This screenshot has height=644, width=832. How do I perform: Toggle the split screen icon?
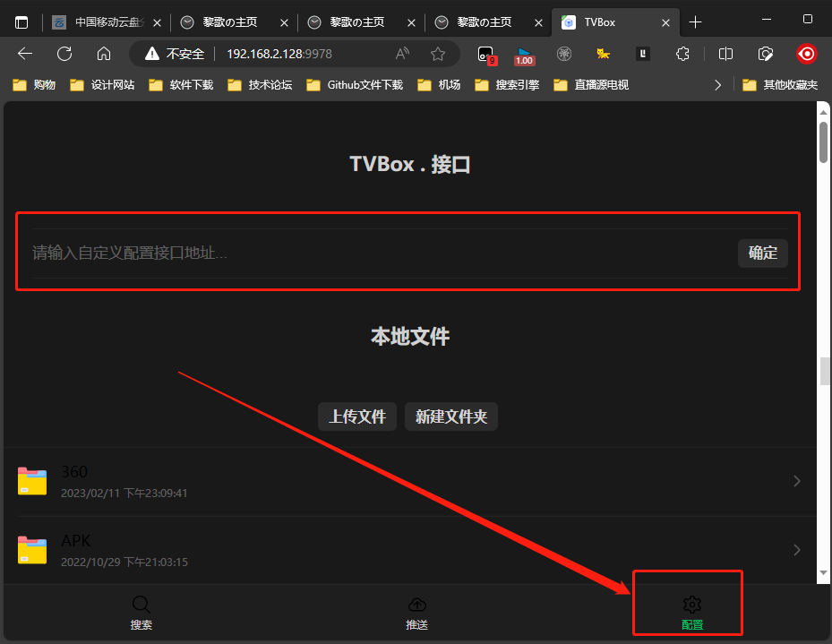click(x=725, y=54)
